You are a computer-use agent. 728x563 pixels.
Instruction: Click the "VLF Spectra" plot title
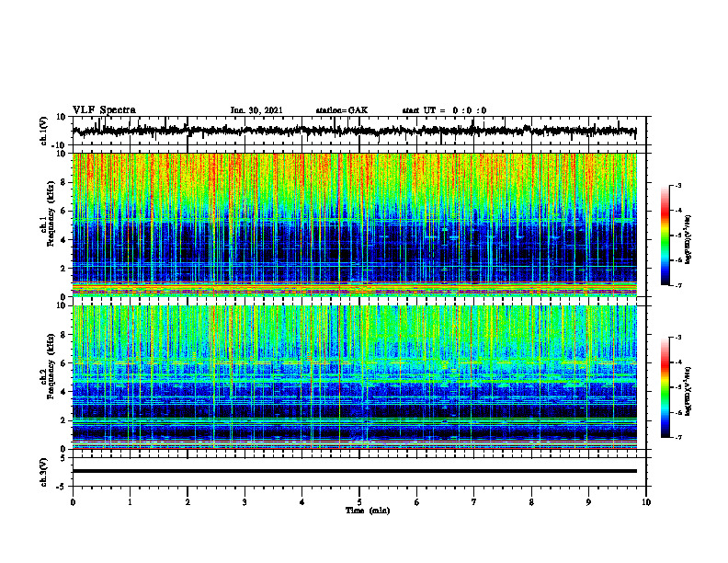click(x=104, y=110)
